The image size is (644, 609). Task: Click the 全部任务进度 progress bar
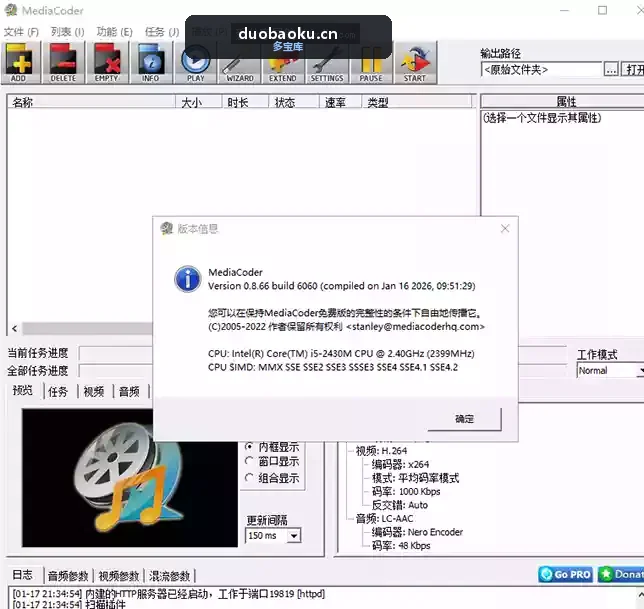point(115,371)
